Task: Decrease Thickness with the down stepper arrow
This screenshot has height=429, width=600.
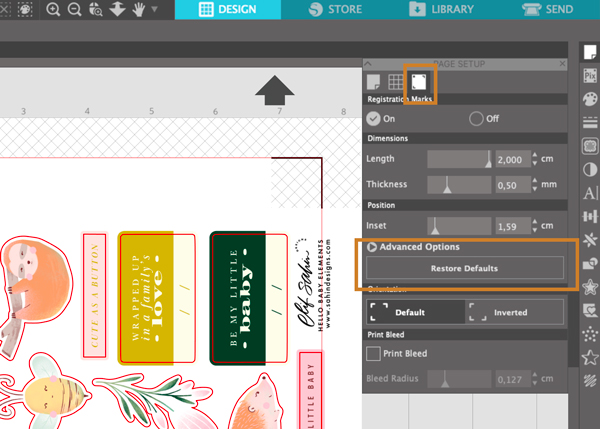Action: pos(535,189)
